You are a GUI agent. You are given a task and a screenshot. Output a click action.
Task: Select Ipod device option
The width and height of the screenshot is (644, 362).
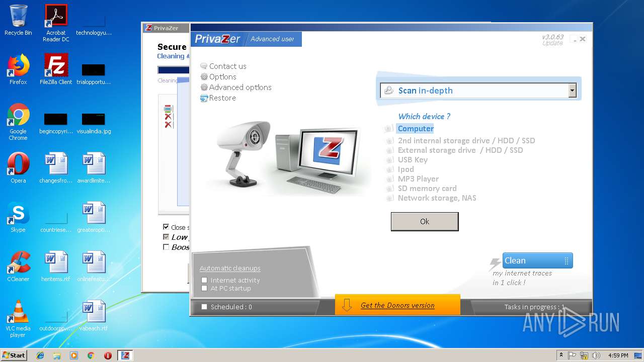tap(406, 169)
